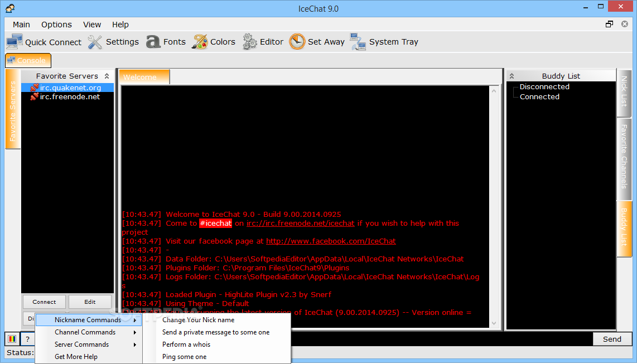Expand Server Commands submenu arrow

(135, 344)
